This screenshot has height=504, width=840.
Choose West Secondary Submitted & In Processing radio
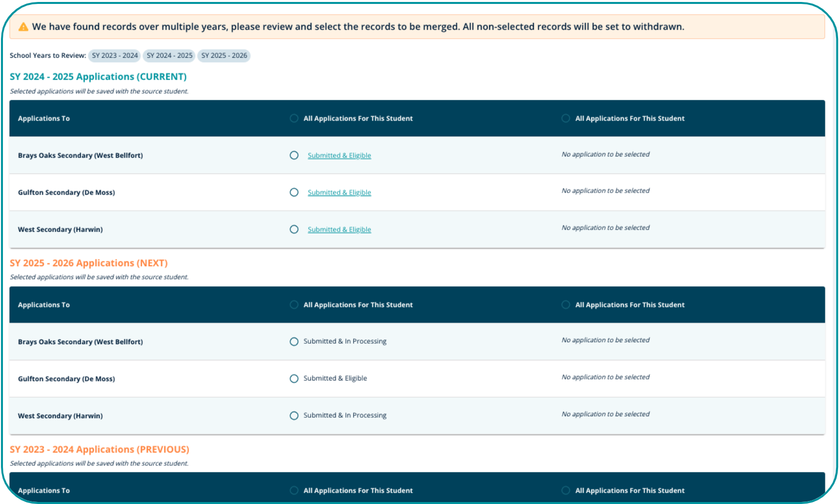tap(294, 416)
